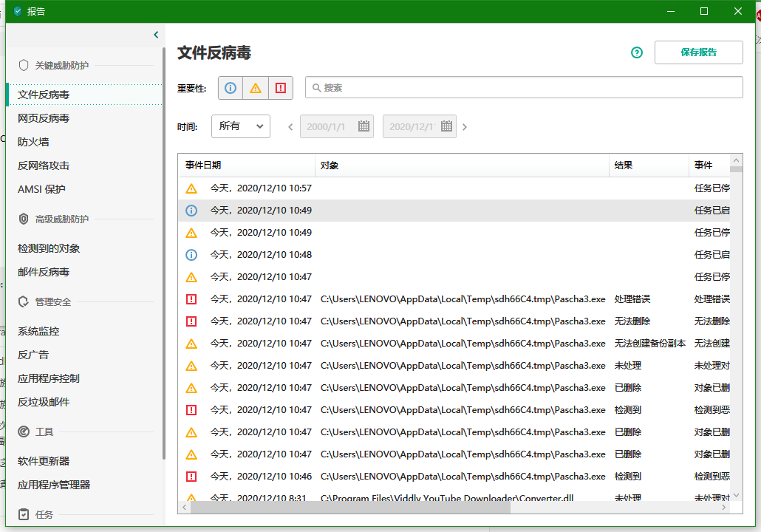Toggle the warning importance filter
This screenshot has width=761, height=532.
tap(256, 88)
